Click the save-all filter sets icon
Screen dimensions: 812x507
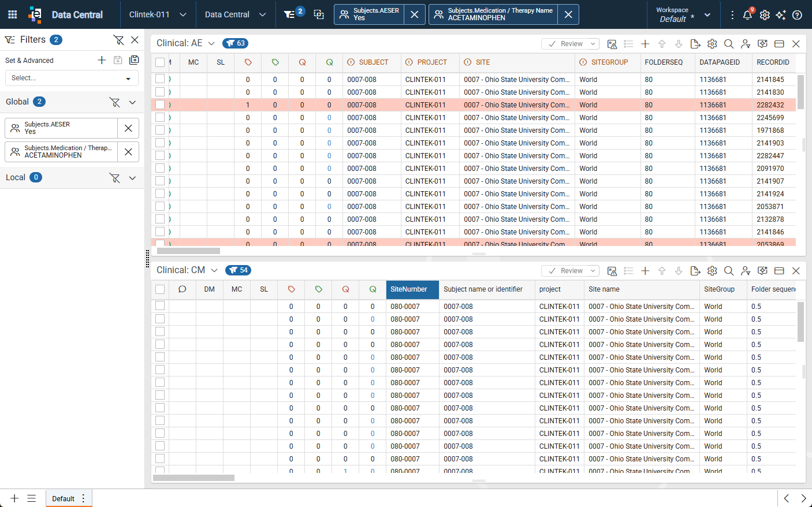[x=135, y=60]
